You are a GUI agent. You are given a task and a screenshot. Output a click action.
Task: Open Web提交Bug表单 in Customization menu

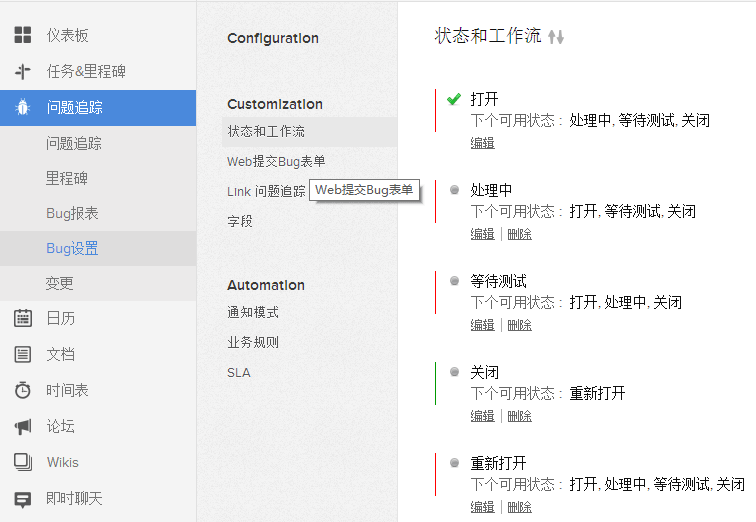pyautogui.click(x=276, y=161)
